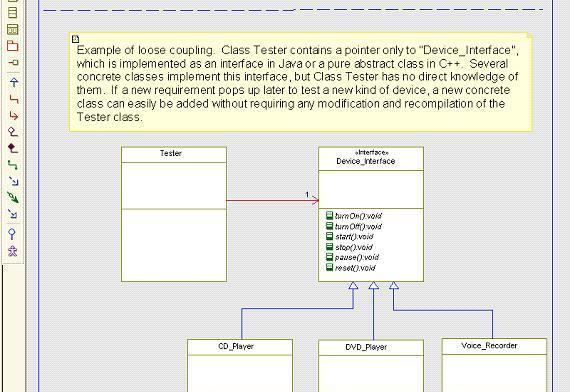Image resolution: width=570 pixels, height=392 pixels.
Task: Select the Interface lollipop tool
Action: (x=12, y=234)
